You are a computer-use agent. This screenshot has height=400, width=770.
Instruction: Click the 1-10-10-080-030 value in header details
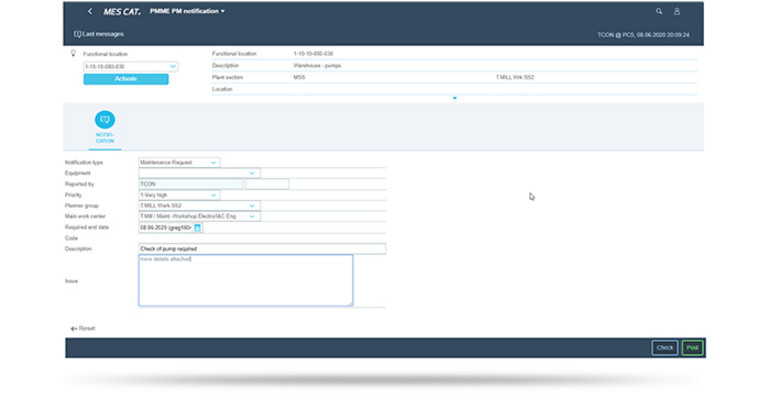[x=313, y=53]
